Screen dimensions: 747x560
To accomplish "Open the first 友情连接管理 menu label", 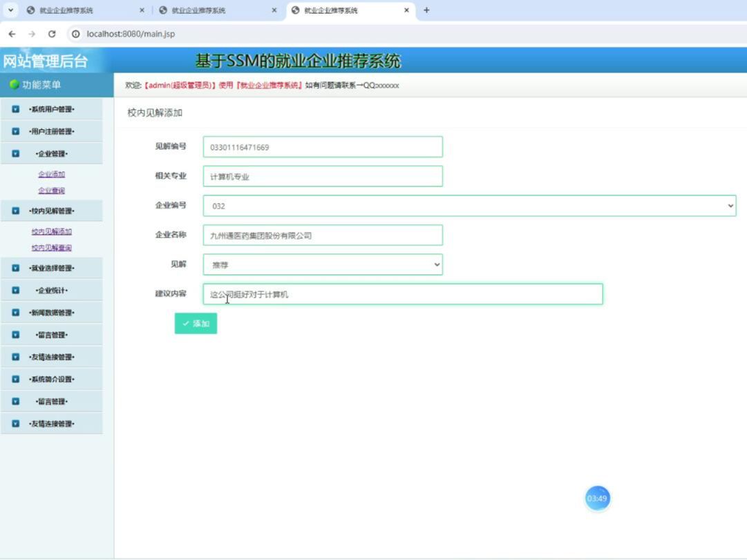I will pyautogui.click(x=51, y=357).
